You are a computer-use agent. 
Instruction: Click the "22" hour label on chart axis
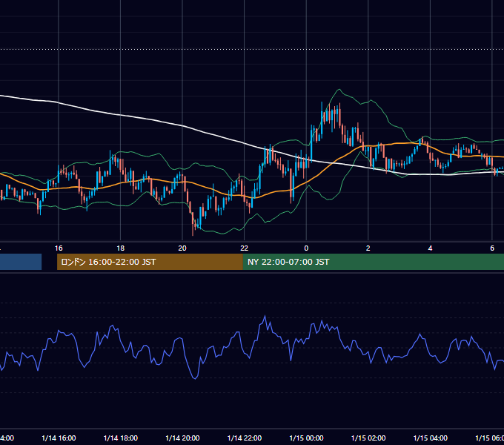pos(245,248)
